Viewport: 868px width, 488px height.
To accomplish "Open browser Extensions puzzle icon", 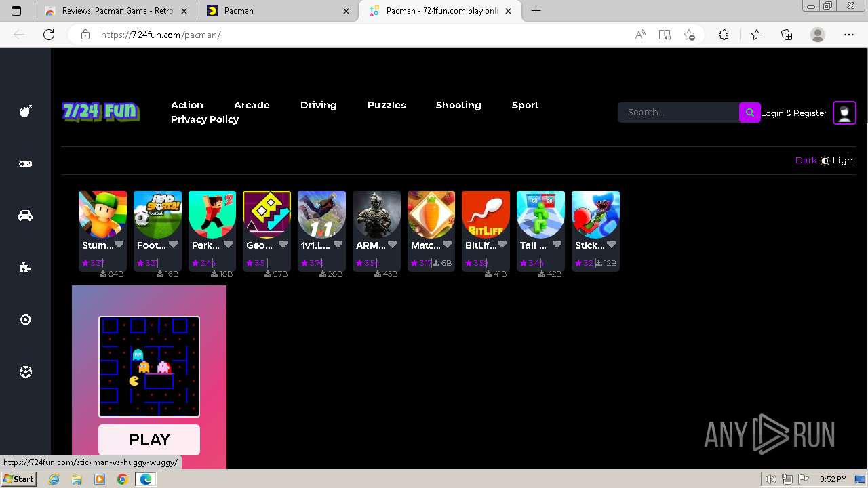I will point(724,35).
